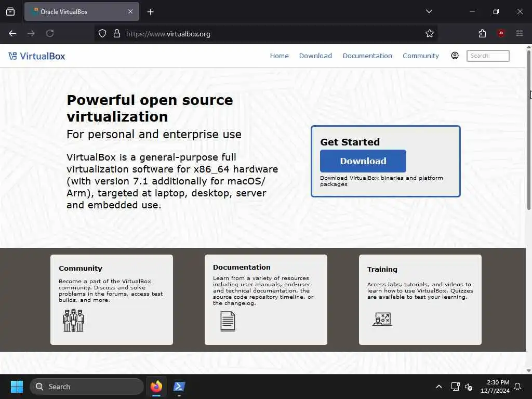Click the website Search field
This screenshot has width=532, height=399.
pos(488,56)
